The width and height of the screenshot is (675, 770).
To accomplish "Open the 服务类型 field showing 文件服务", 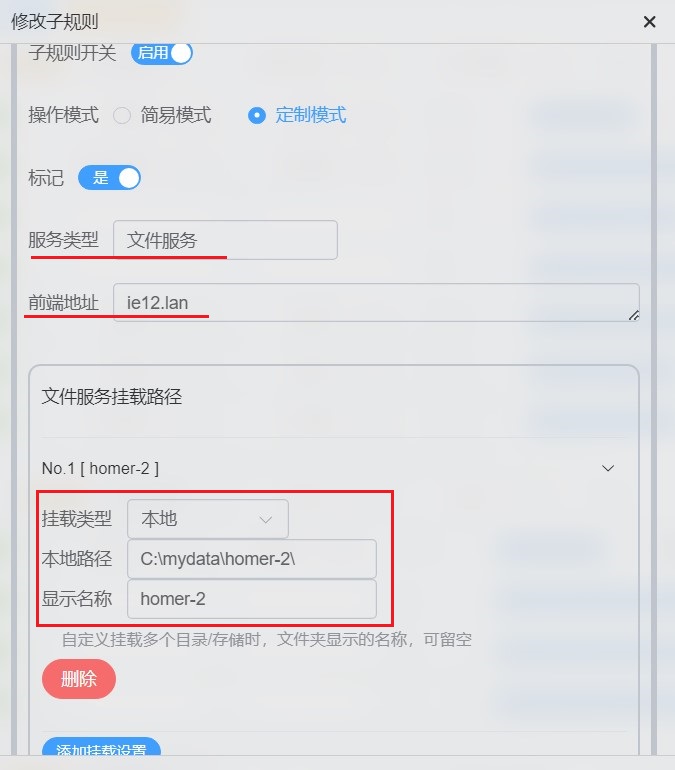I will click(225, 240).
